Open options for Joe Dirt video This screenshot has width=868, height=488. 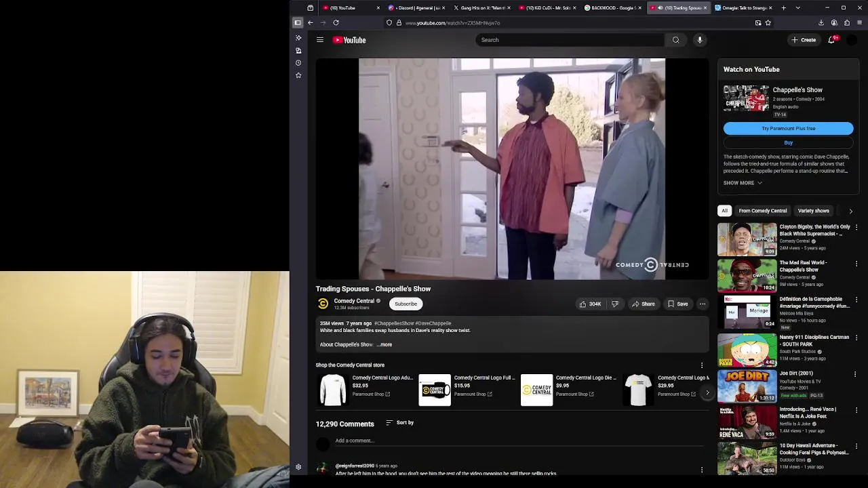pos(855,374)
